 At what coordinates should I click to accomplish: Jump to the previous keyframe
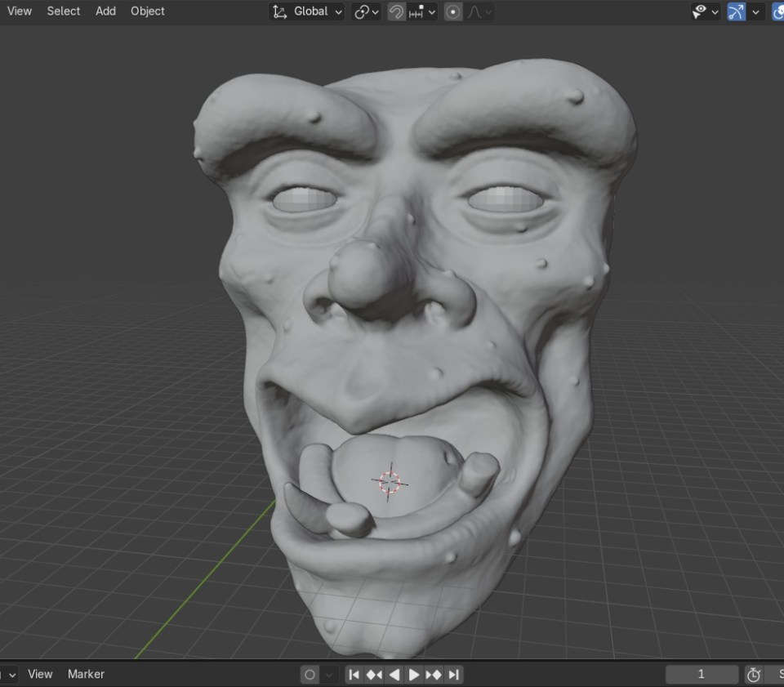(374, 675)
